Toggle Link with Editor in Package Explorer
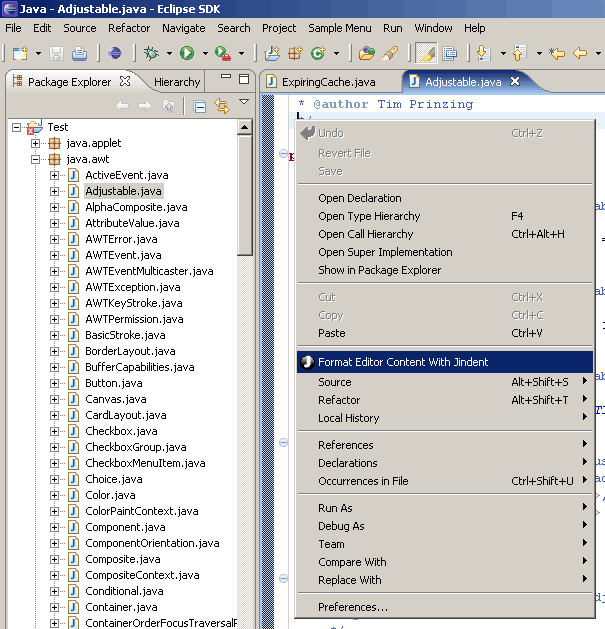Image resolution: width=605 pixels, height=629 pixels. [221, 106]
